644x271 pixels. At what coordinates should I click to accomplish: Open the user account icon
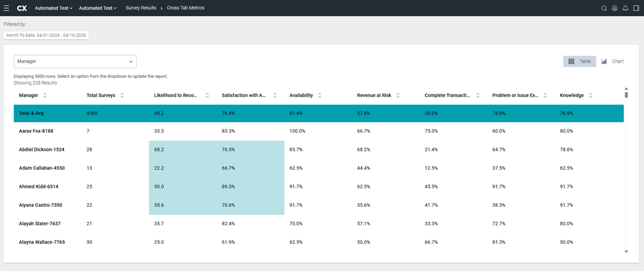pyautogui.click(x=614, y=8)
